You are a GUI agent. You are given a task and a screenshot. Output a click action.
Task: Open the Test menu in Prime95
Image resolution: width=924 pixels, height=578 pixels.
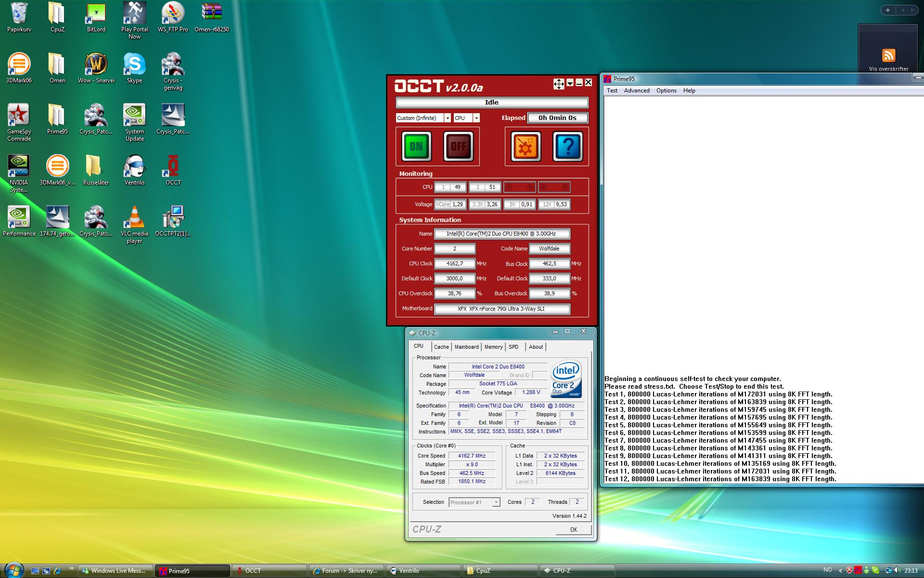coord(612,91)
